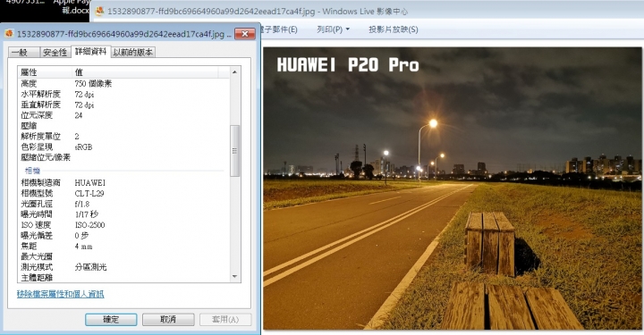The width and height of the screenshot is (644, 335).
Task: Select the 相機型號 CLT-L29 row
Action: pyautogui.click(x=123, y=193)
